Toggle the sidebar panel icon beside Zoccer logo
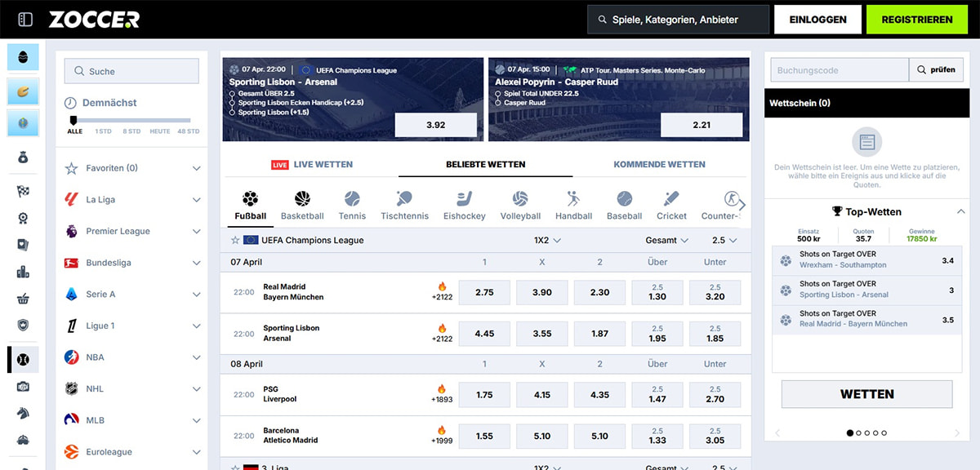 [x=25, y=20]
